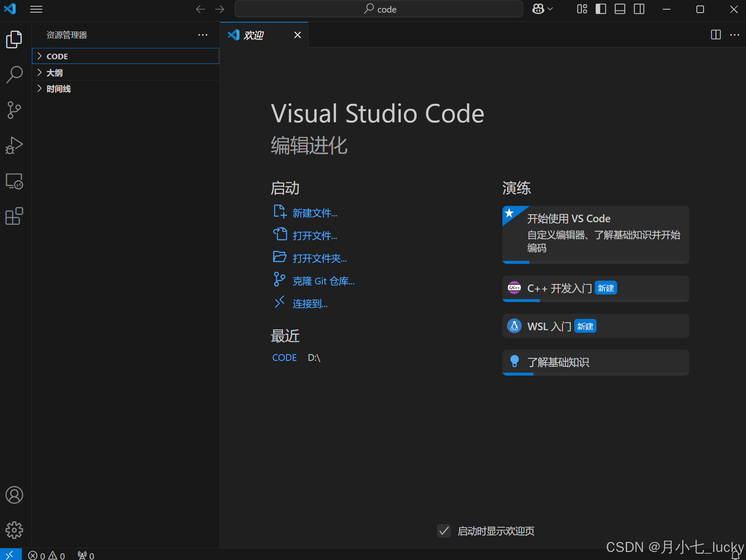Viewport: 746px width, 560px height.
Task: Split the editor to the right
Action: click(716, 35)
